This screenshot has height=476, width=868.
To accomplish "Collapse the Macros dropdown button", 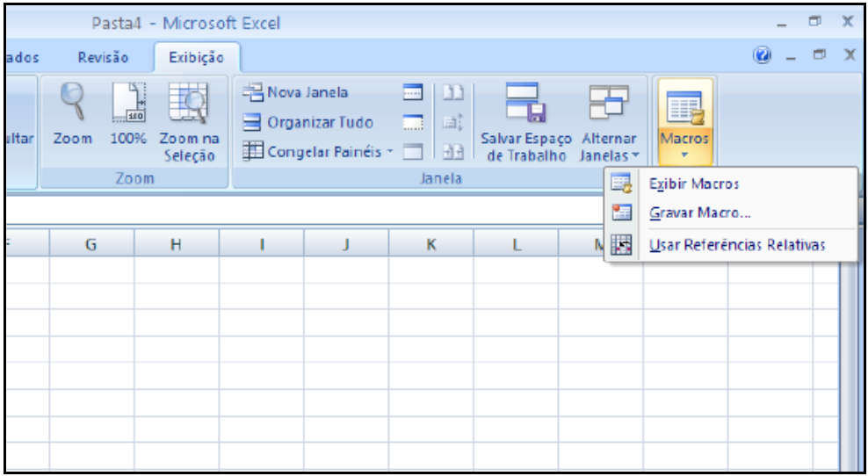I will coord(684,123).
